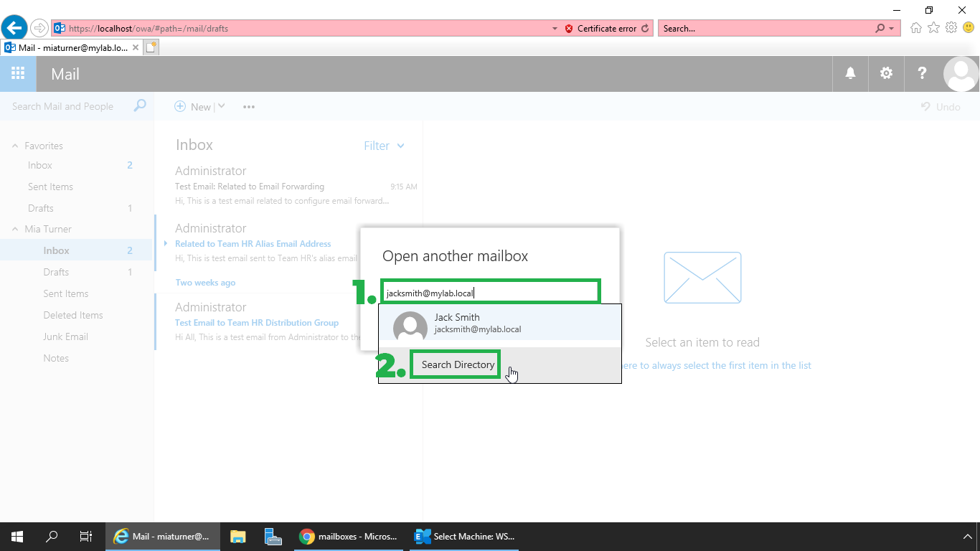980x551 pixels.
Task: Click the mailbox address input field
Action: [x=490, y=293]
